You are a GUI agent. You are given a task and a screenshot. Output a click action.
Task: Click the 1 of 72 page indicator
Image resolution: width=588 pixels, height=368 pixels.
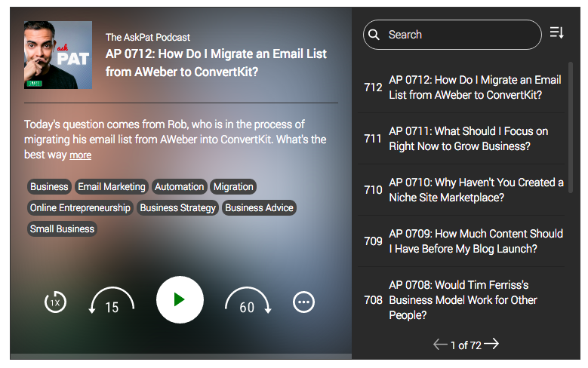(x=466, y=345)
